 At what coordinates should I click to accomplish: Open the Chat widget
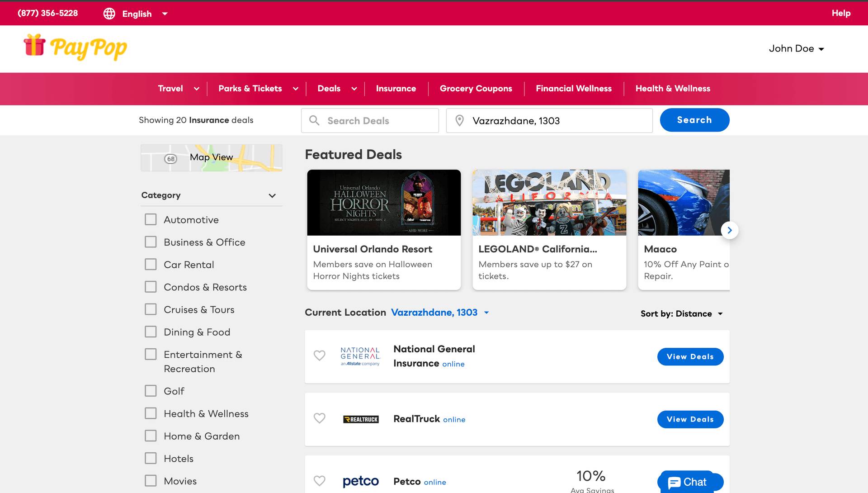(x=687, y=482)
